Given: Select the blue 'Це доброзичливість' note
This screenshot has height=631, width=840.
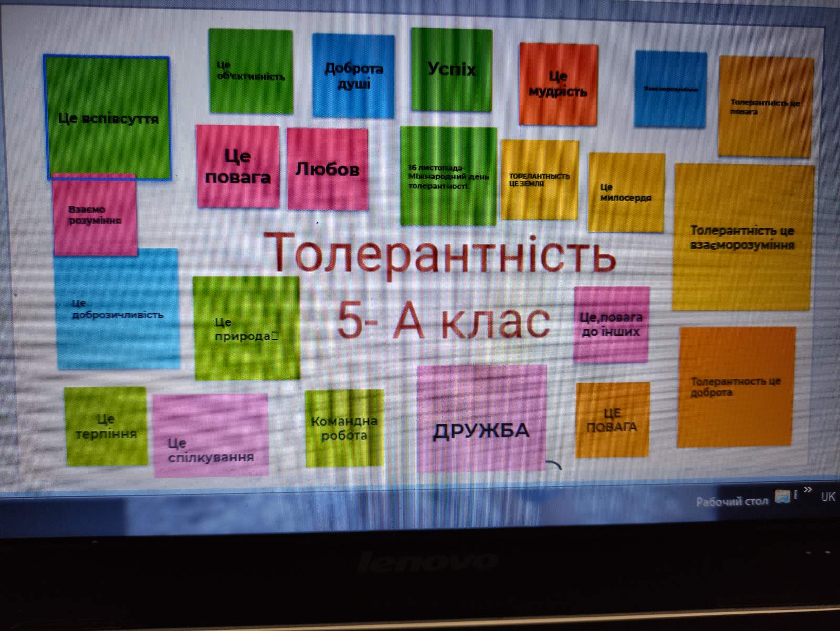Looking at the screenshot, I should click(118, 309).
